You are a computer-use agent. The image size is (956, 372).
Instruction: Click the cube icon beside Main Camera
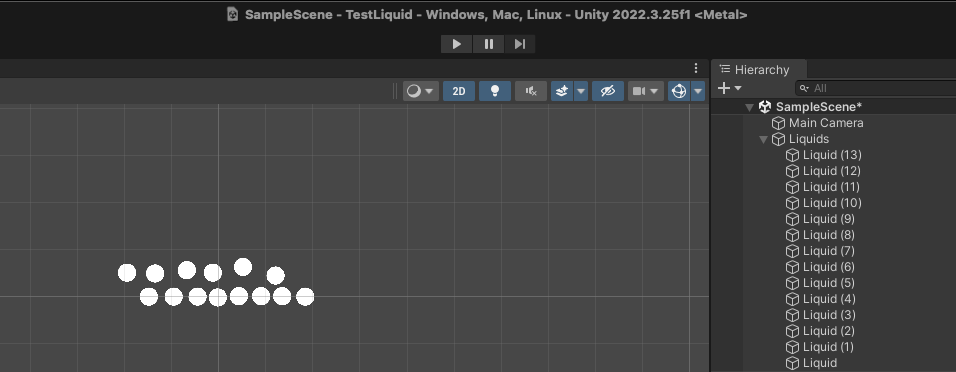pyautogui.click(x=779, y=123)
